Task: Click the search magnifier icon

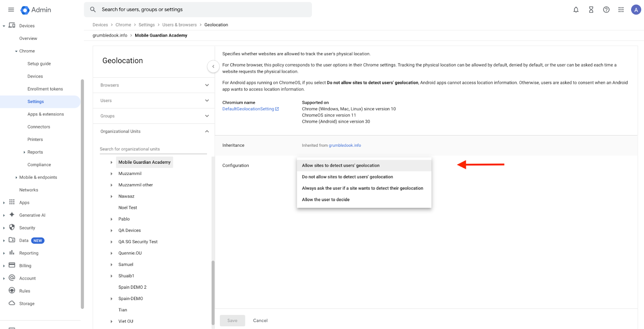Action: point(93,10)
